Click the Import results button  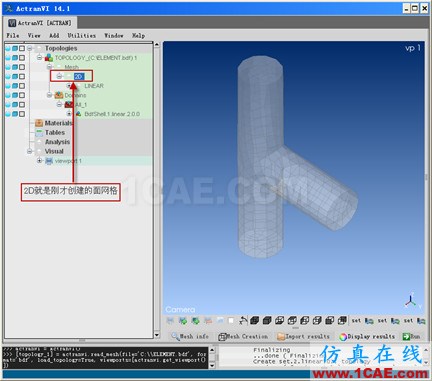[x=303, y=336]
